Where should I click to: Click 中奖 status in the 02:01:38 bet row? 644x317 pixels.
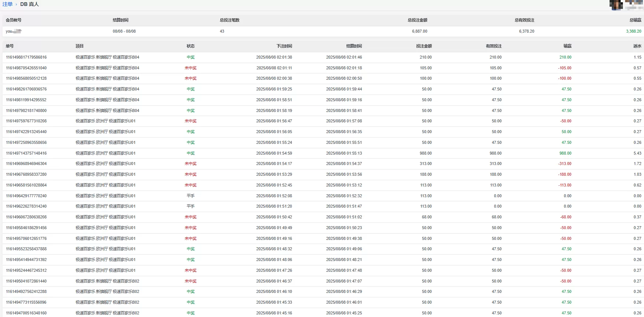tap(191, 57)
